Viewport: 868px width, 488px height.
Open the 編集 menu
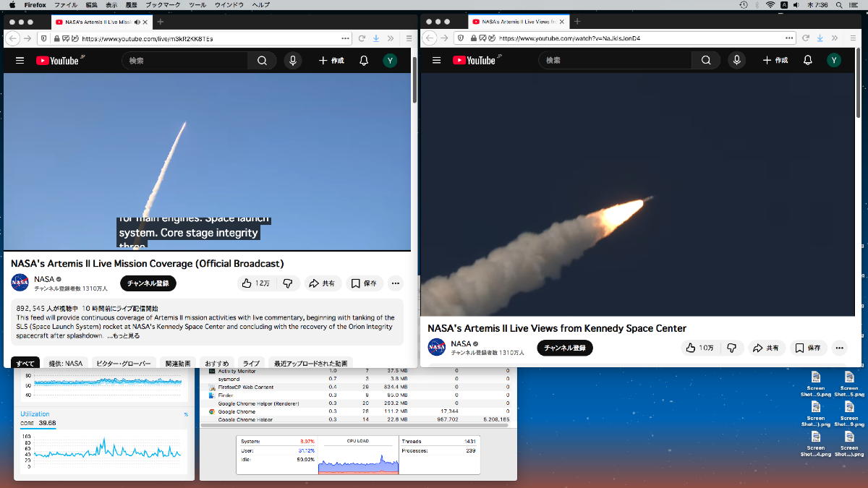(x=91, y=4)
